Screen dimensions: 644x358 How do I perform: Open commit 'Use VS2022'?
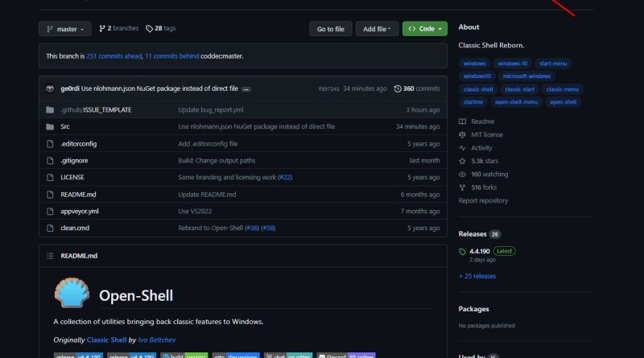[195, 211]
